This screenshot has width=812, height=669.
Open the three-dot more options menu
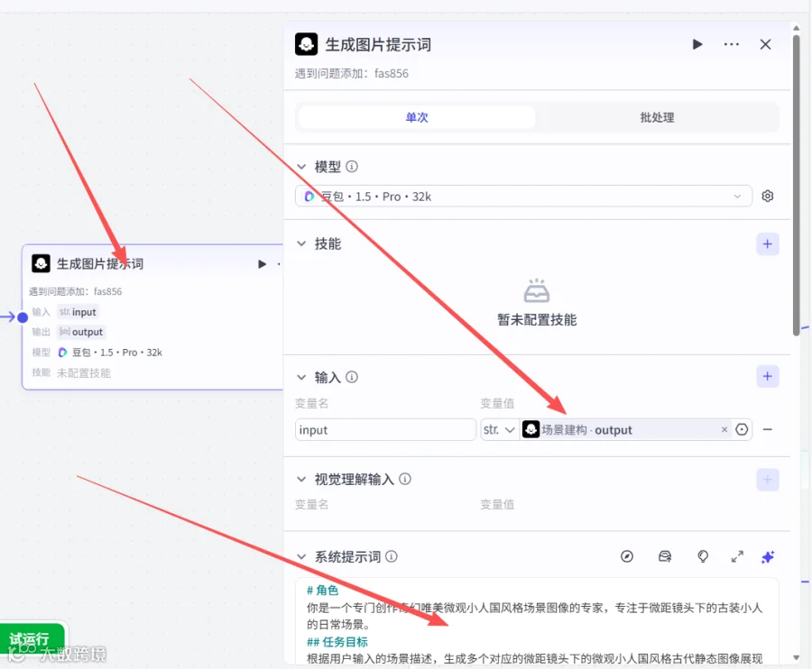(x=731, y=44)
